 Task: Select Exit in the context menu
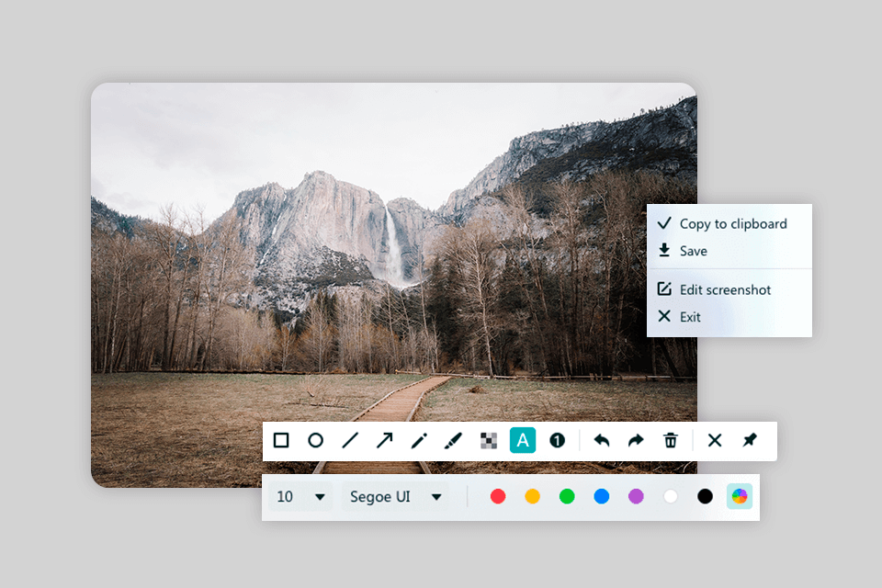coord(729,317)
